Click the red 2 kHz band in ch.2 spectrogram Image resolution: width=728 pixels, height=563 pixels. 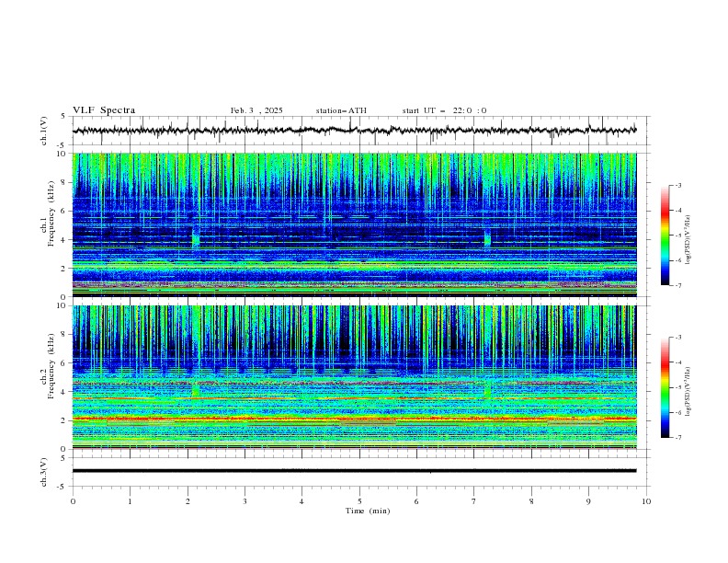click(x=354, y=419)
